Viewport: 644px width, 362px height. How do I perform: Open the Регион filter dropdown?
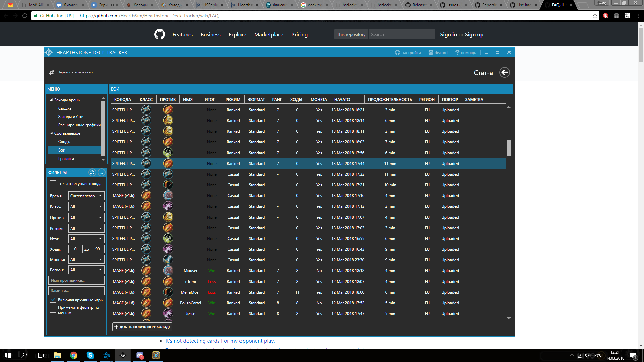[x=87, y=270]
